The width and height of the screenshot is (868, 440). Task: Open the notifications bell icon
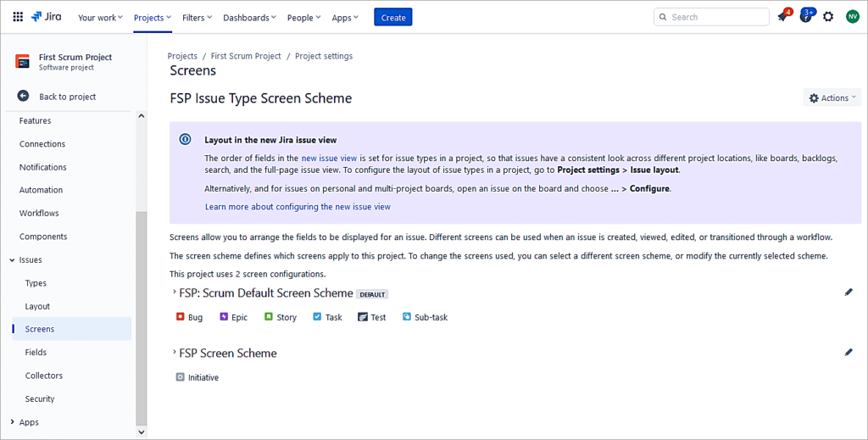pos(782,17)
